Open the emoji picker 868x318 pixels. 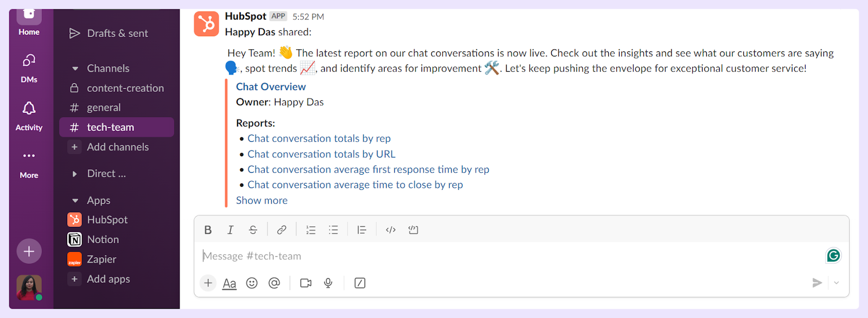[x=252, y=283]
